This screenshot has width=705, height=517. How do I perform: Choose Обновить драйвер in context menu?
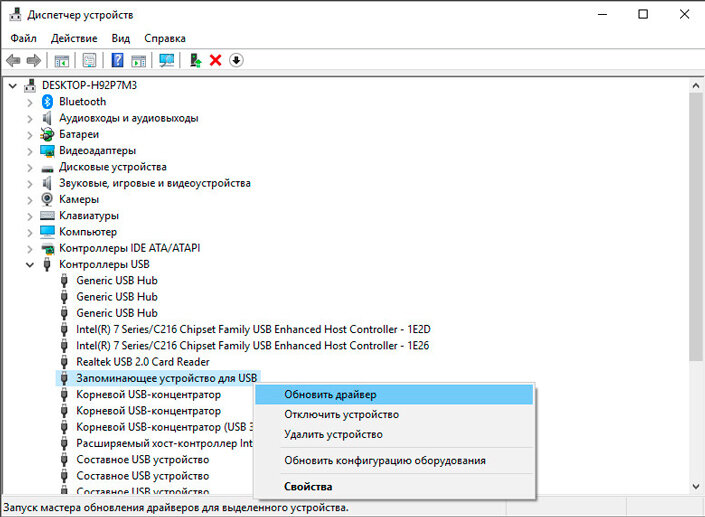[x=394, y=395]
